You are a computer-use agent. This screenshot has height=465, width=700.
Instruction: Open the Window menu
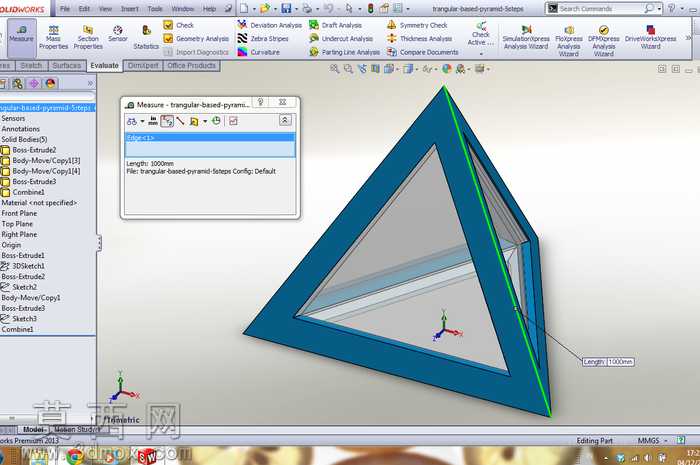[x=183, y=8]
